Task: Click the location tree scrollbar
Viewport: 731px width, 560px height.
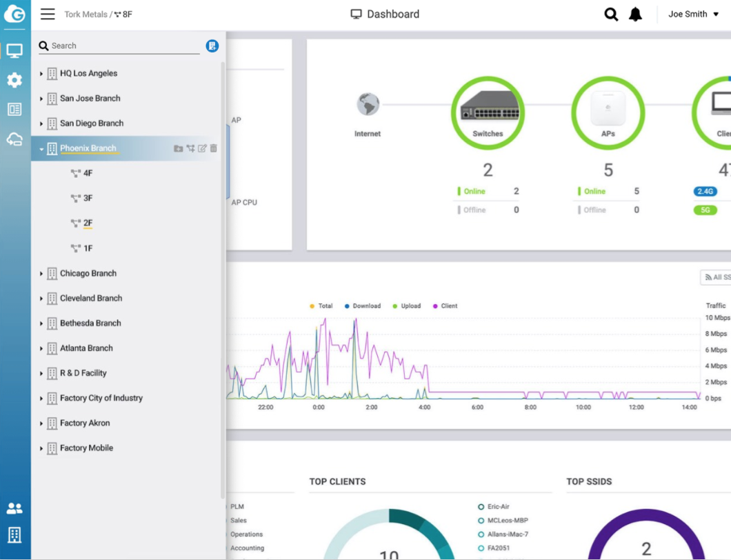Action: click(223, 280)
